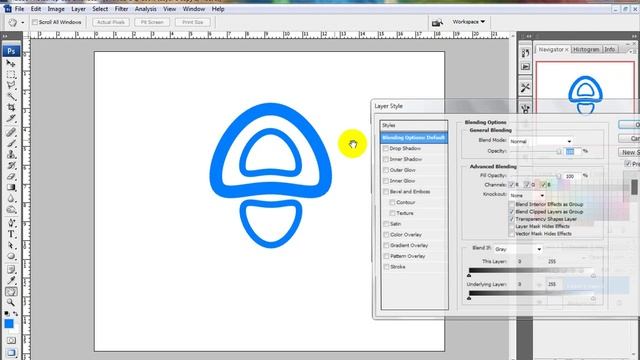Open the Blend Mode dropdown
Screen dimensions: 640x360
click(x=540, y=141)
